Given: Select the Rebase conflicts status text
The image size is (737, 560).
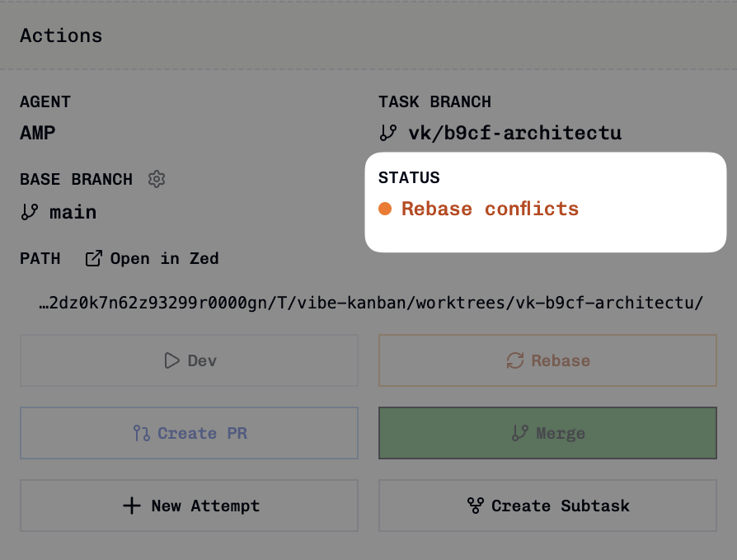Looking at the screenshot, I should click(490, 209).
